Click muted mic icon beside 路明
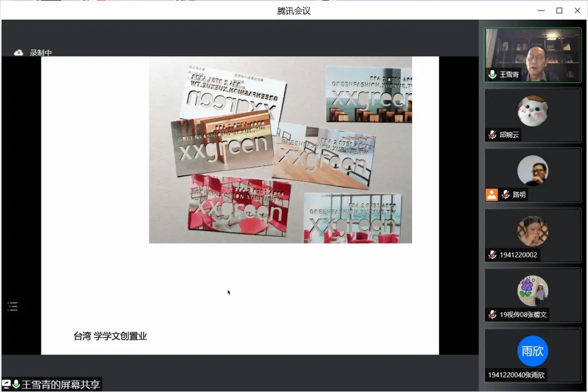Screen dimensions: 588x392 505,194
